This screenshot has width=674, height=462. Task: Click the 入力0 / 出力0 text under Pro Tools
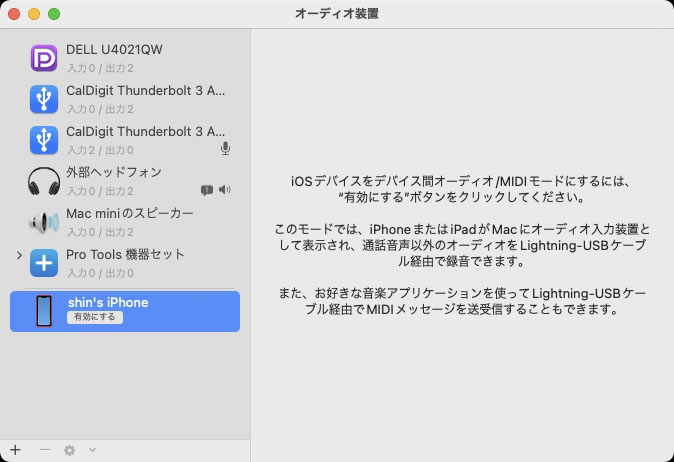(x=101, y=273)
